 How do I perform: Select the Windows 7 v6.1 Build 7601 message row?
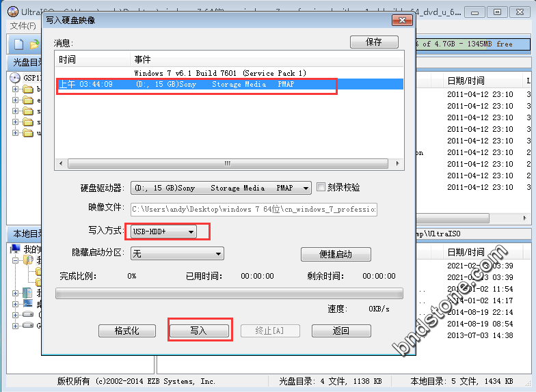click(x=230, y=73)
